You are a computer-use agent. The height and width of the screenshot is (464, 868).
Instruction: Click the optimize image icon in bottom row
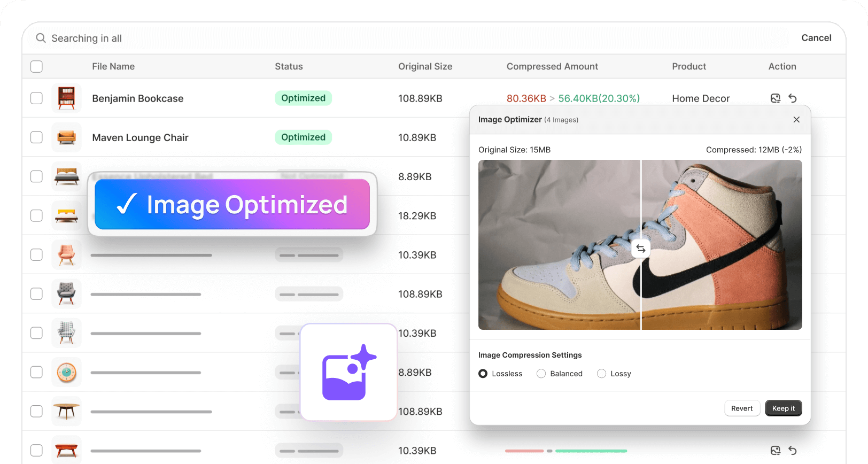(775, 451)
